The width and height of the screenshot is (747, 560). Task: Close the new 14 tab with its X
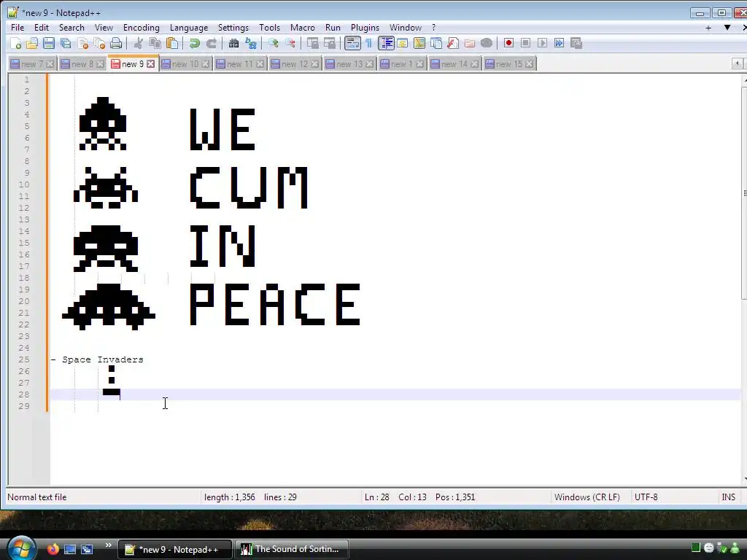click(474, 64)
